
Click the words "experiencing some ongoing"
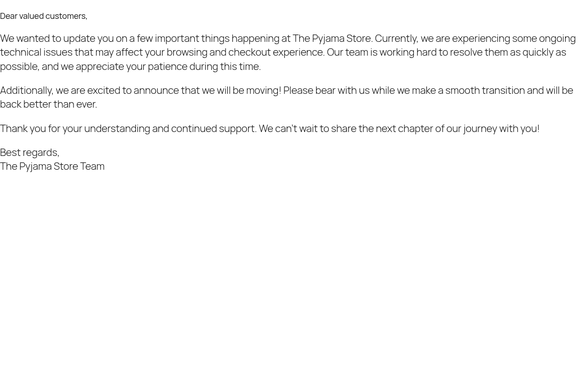point(514,38)
